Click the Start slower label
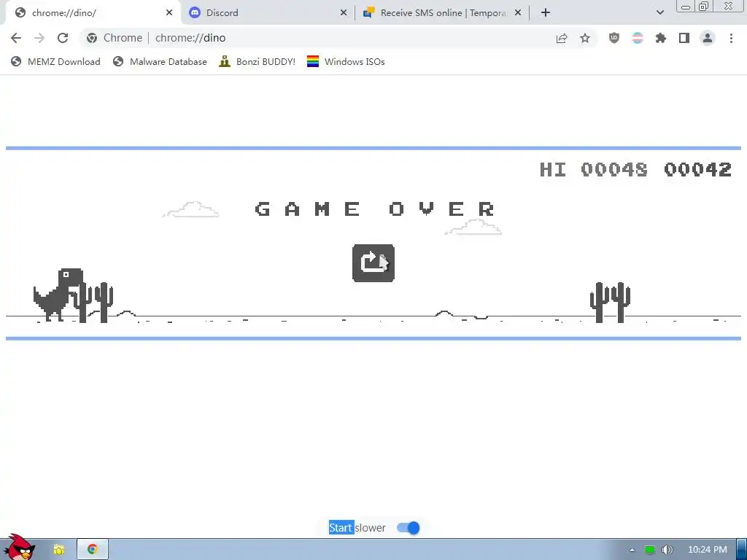Screen dimensions: 747x560 (357, 528)
